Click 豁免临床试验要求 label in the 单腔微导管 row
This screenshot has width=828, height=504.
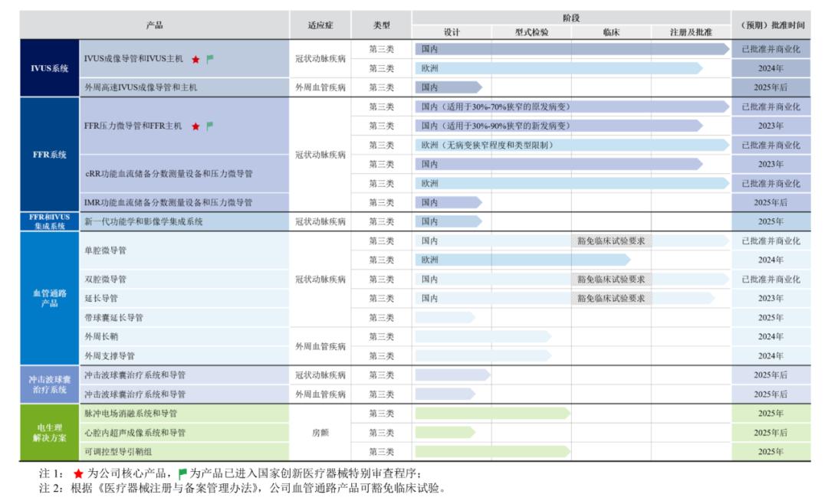(611, 241)
